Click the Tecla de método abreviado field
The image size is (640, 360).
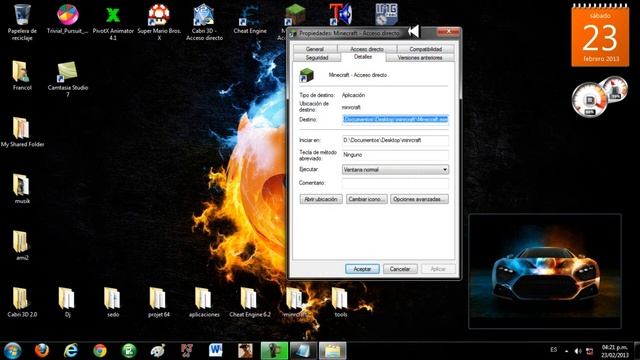click(395, 155)
